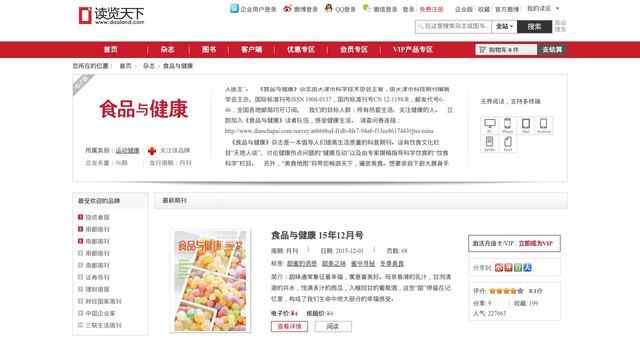Click the Weibo login icon
The image size is (640, 360).
point(287,9)
